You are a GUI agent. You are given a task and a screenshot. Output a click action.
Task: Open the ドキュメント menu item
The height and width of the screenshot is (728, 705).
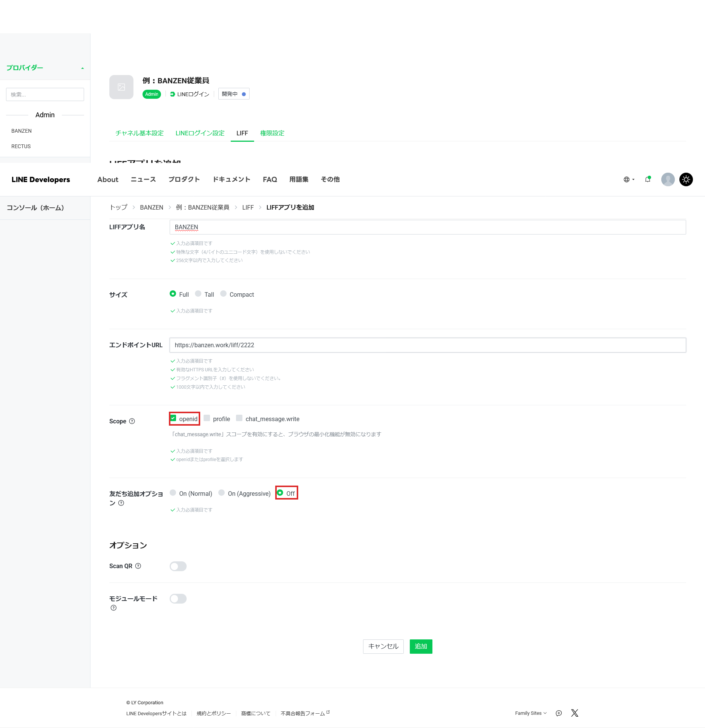pos(232,179)
